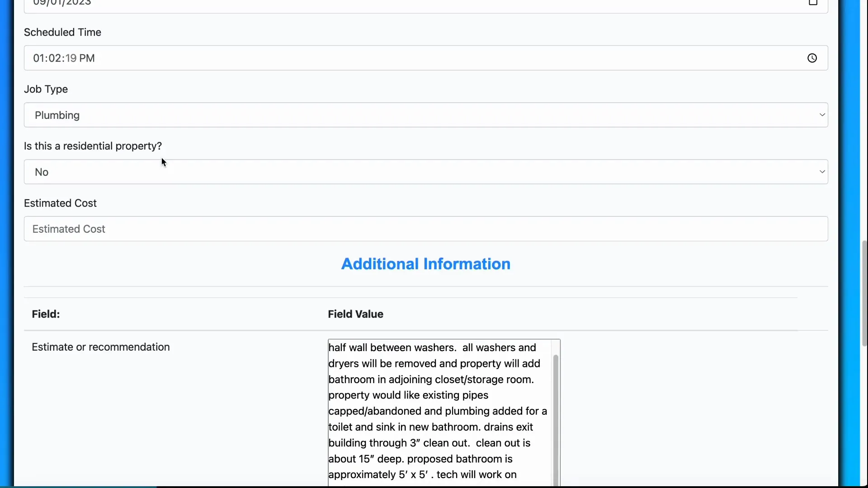Select the Estimated Cost input field
This screenshot has height=488, width=868.
click(x=426, y=229)
